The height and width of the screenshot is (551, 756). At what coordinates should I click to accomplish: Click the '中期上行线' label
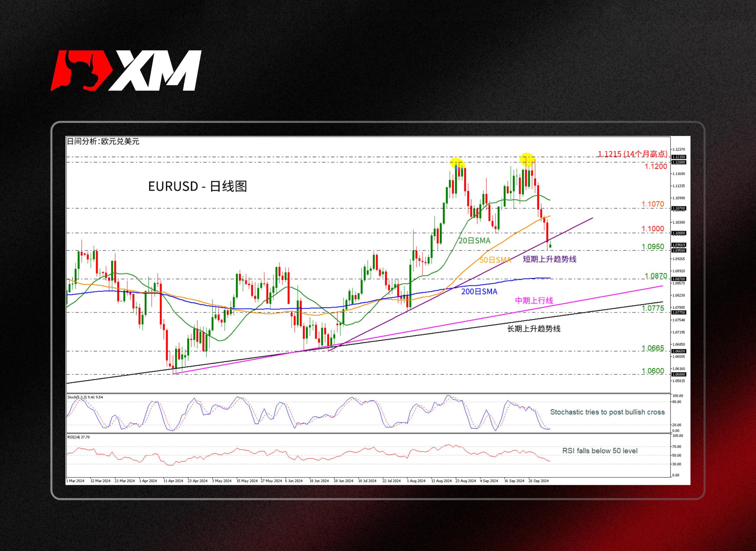coord(534,300)
